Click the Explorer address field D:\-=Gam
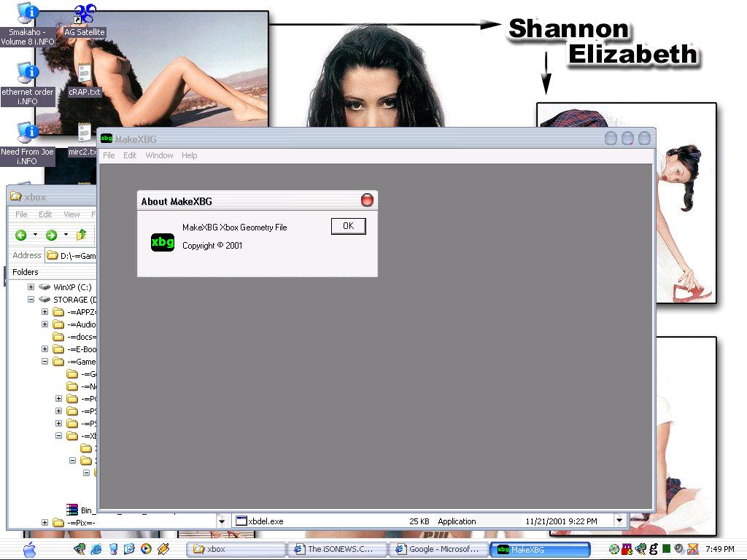This screenshot has height=560, width=747. pos(71,256)
